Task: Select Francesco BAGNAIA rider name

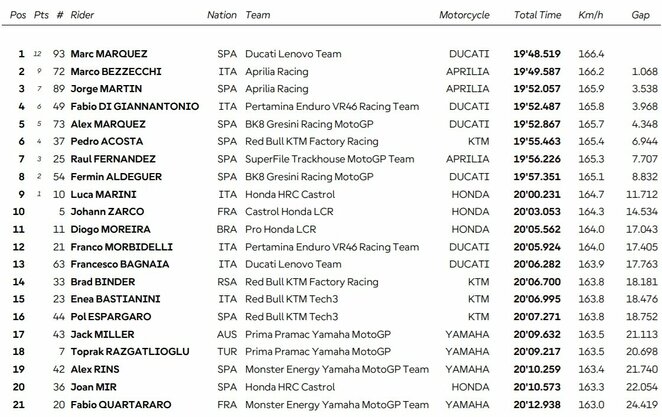Action: (120, 264)
